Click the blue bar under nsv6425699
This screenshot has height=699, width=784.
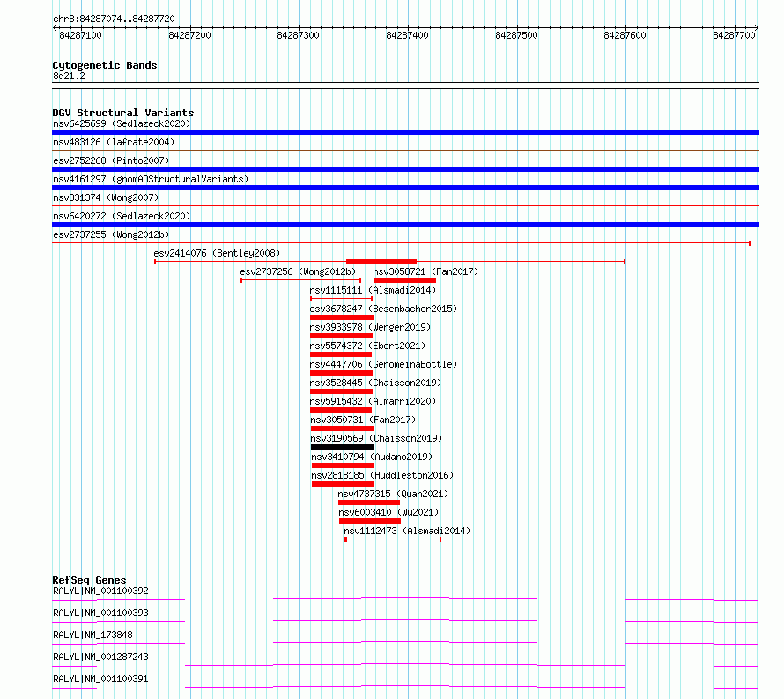(405, 132)
